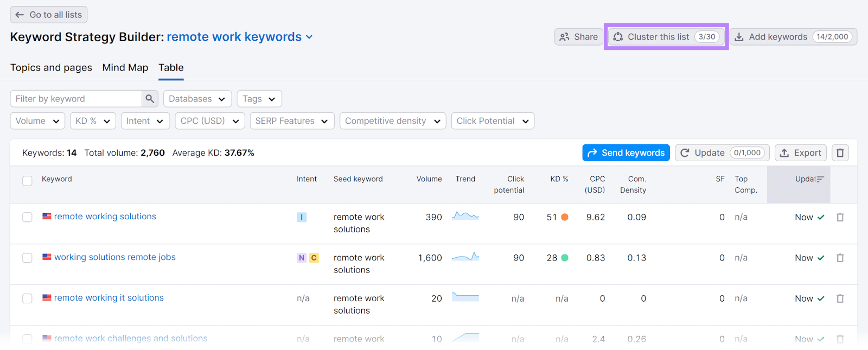Expand the SERP Features filter
This screenshot has height=350, width=868.
pyautogui.click(x=292, y=121)
